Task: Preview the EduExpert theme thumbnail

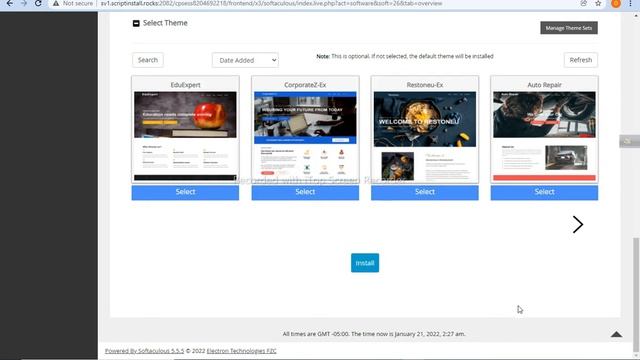Action: pos(185,136)
